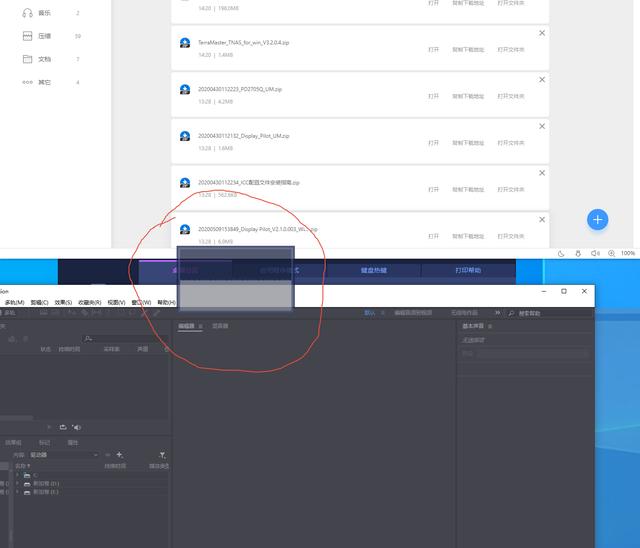Open the 窗口(W) menu in Audition
This screenshot has width=640, height=548.
click(141, 302)
